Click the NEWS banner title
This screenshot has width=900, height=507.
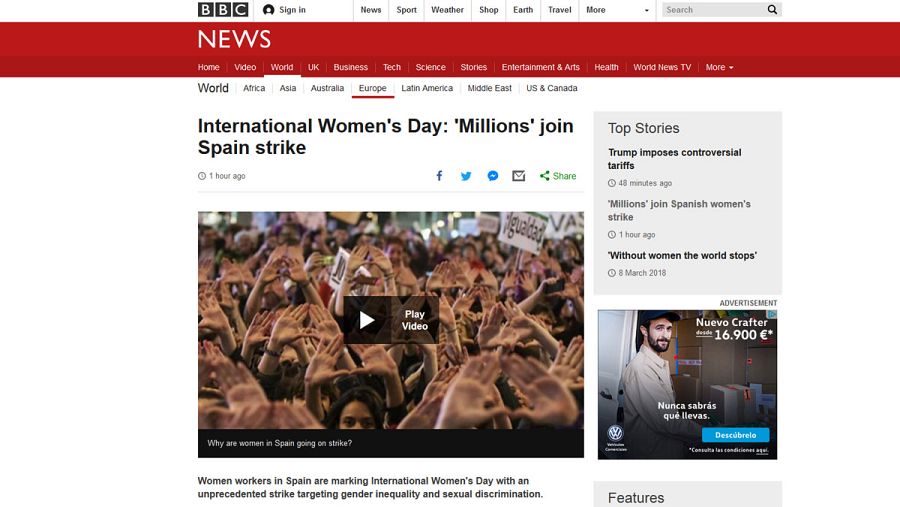234,39
